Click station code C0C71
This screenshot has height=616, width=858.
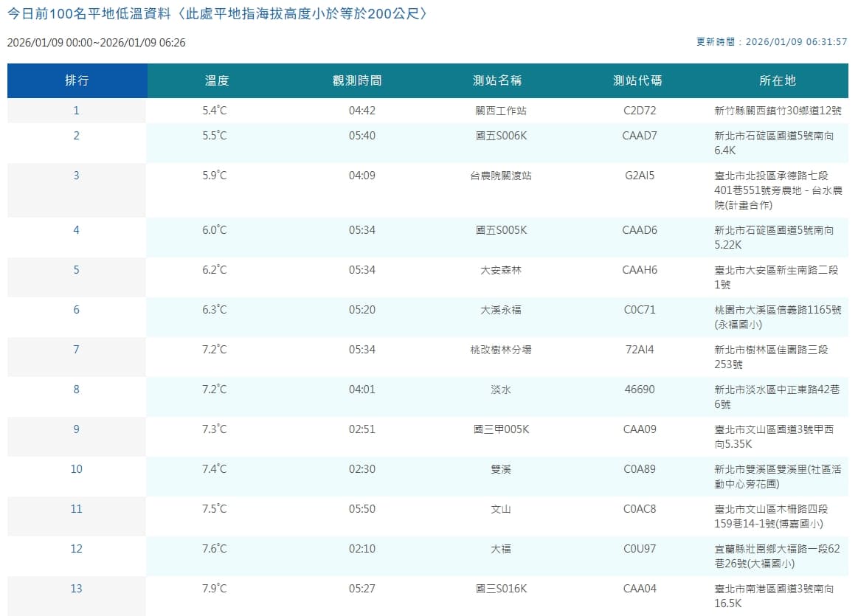point(639,310)
